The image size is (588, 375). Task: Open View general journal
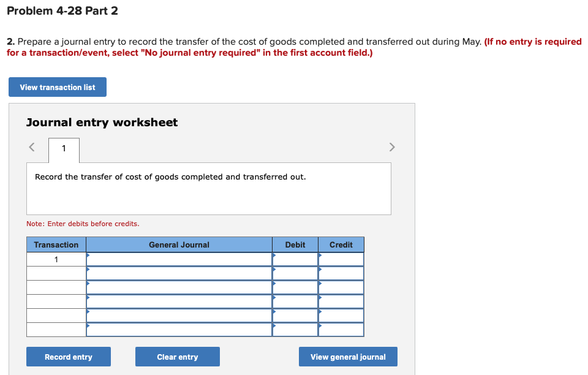(x=348, y=357)
